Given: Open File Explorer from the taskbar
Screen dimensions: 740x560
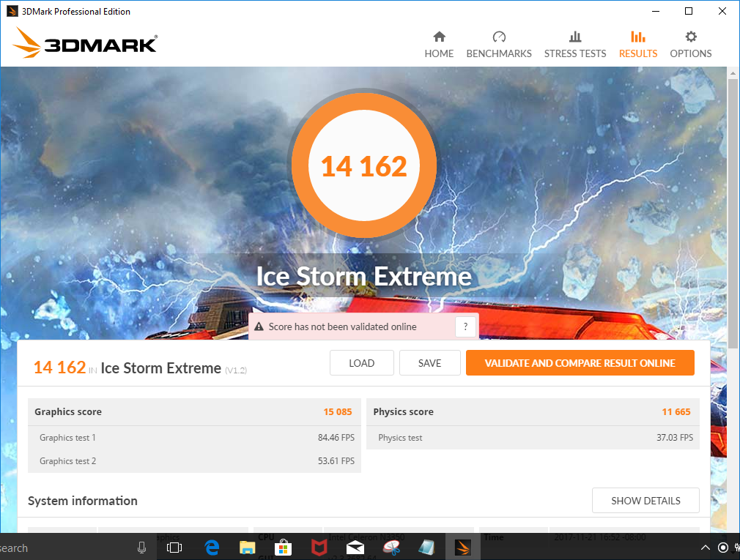Looking at the screenshot, I should click(x=248, y=548).
